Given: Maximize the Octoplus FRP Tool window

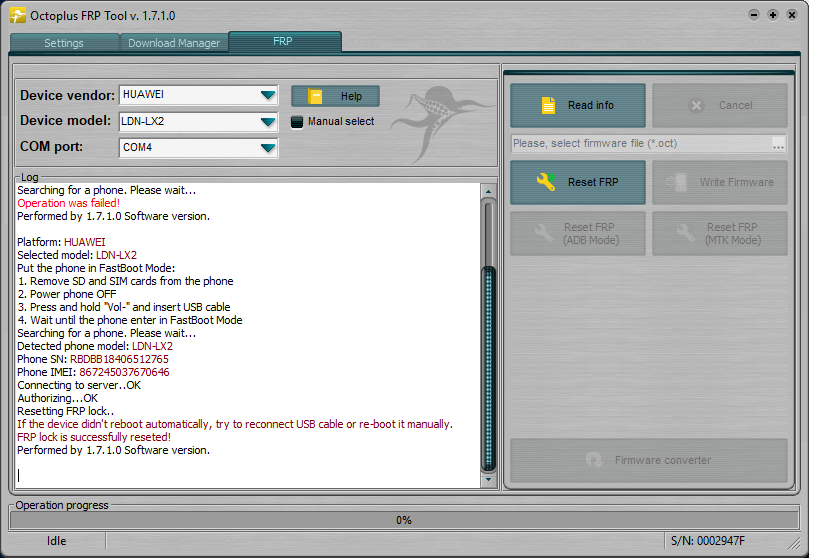Looking at the screenshot, I should (773, 15).
